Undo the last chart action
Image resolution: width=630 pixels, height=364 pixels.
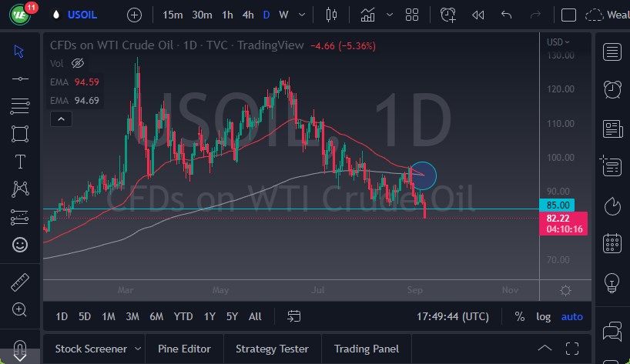coord(507,15)
